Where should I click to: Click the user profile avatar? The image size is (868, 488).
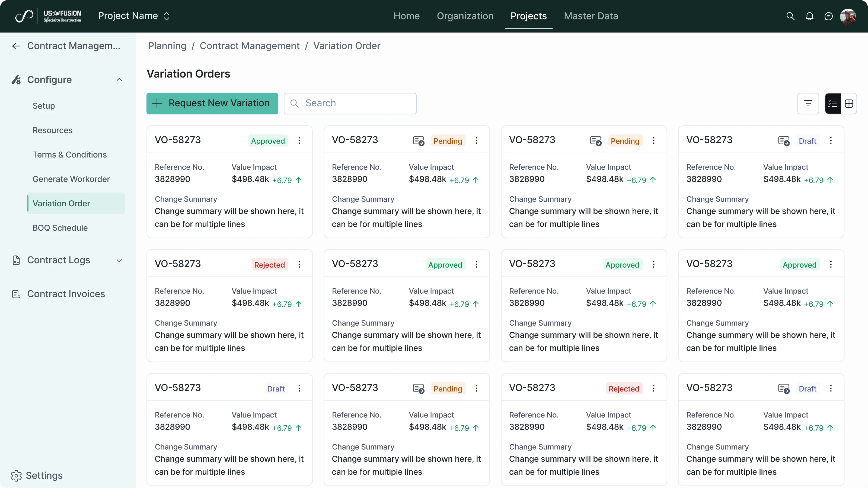tap(848, 16)
